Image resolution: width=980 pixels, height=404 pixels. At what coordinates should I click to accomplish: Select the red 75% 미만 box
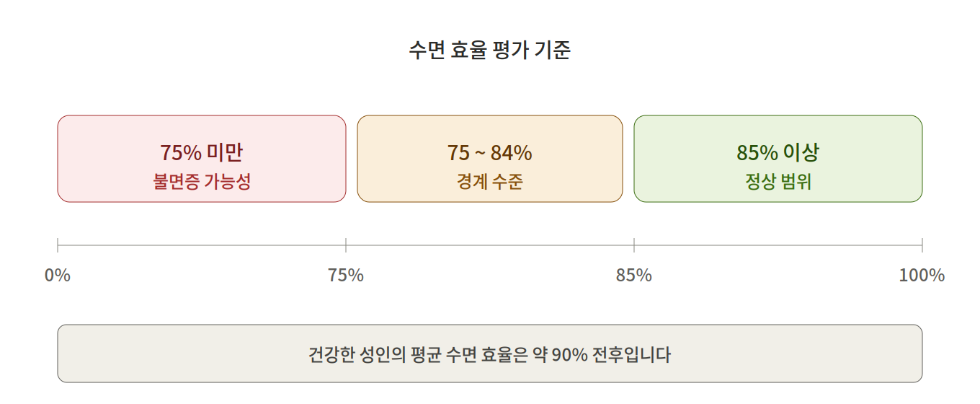click(x=202, y=159)
